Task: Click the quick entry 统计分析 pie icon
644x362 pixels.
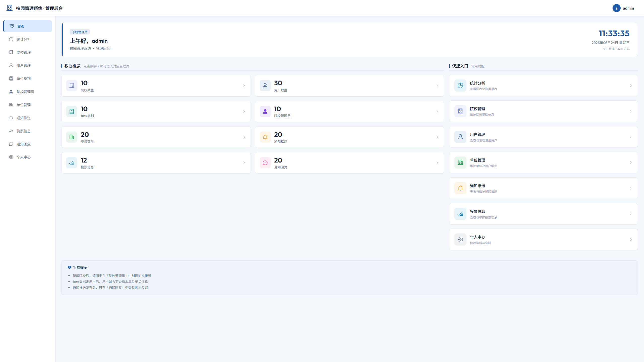Action: 460,86
